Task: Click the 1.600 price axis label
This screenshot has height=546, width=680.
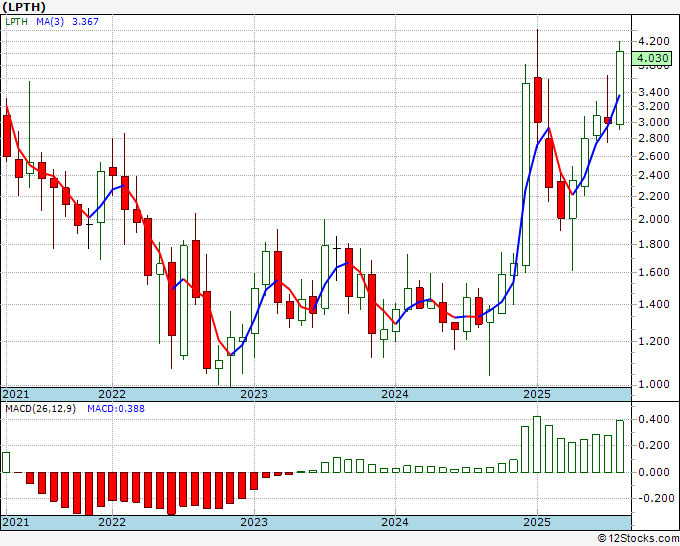Action: click(653, 272)
